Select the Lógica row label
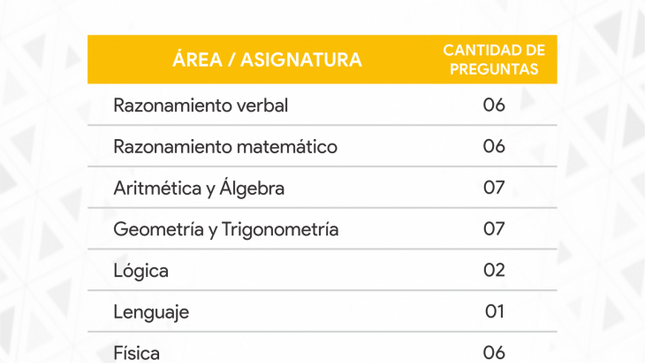Screen dimensions: 645x363 (141, 270)
